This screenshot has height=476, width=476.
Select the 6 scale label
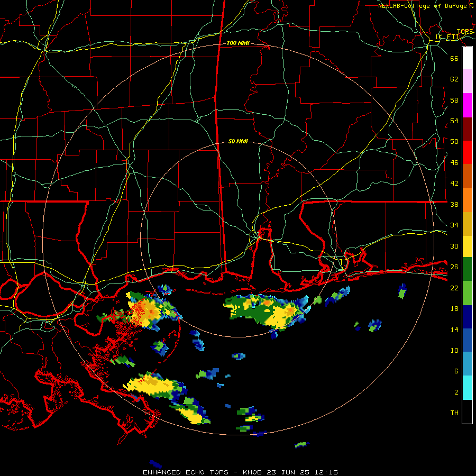point(456,371)
